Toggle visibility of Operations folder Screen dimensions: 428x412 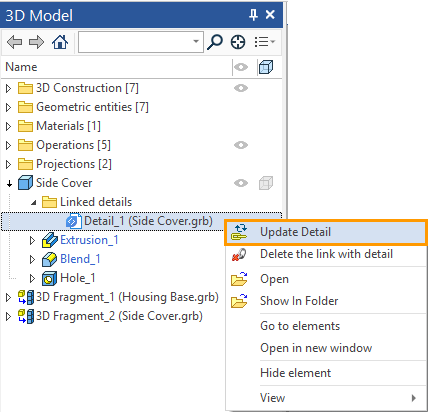coord(241,145)
